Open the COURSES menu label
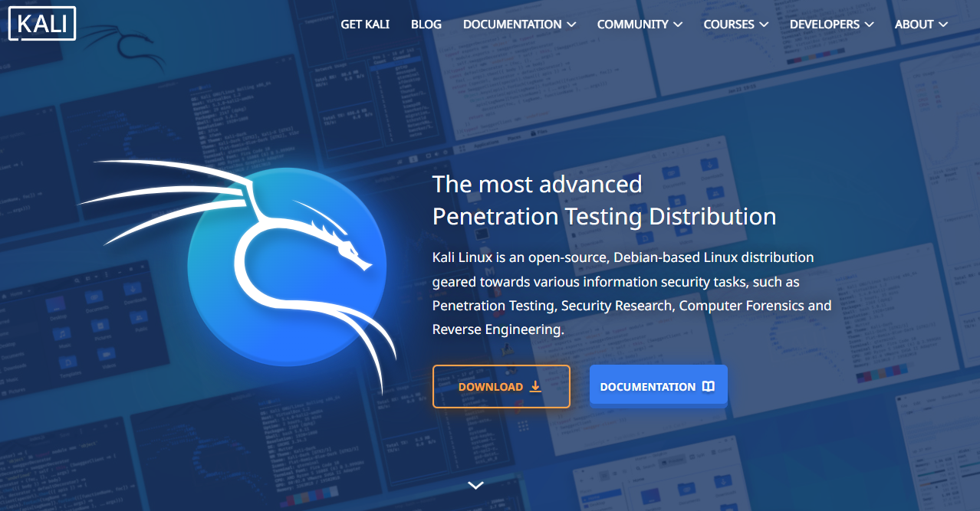Image resolution: width=980 pixels, height=511 pixels. 729,25
